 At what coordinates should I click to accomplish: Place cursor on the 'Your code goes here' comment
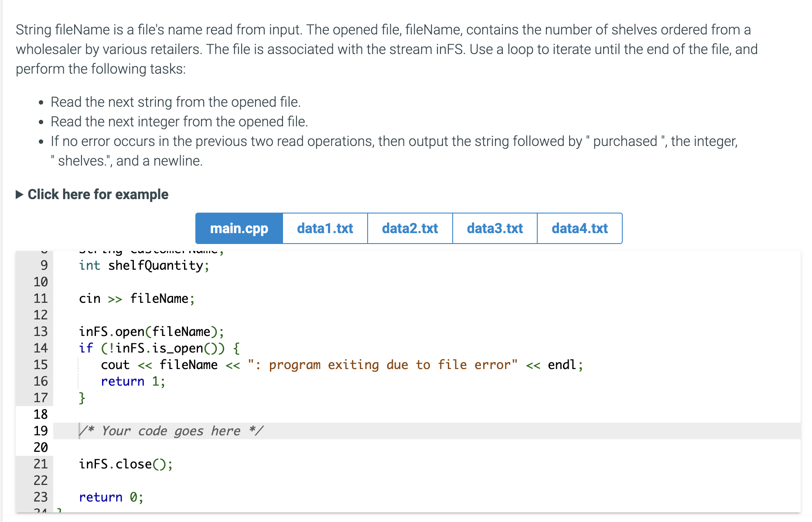[x=171, y=430]
